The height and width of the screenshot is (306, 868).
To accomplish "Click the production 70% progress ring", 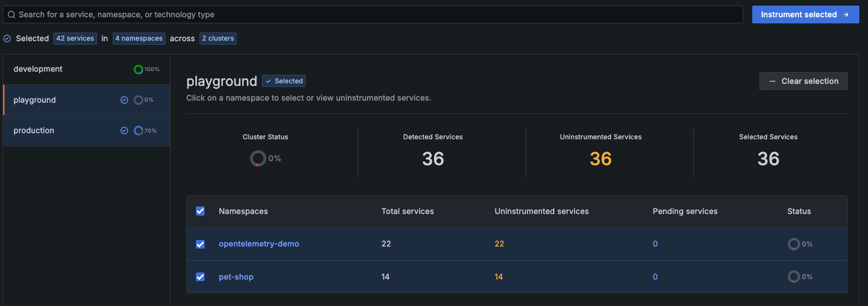I will (x=138, y=131).
